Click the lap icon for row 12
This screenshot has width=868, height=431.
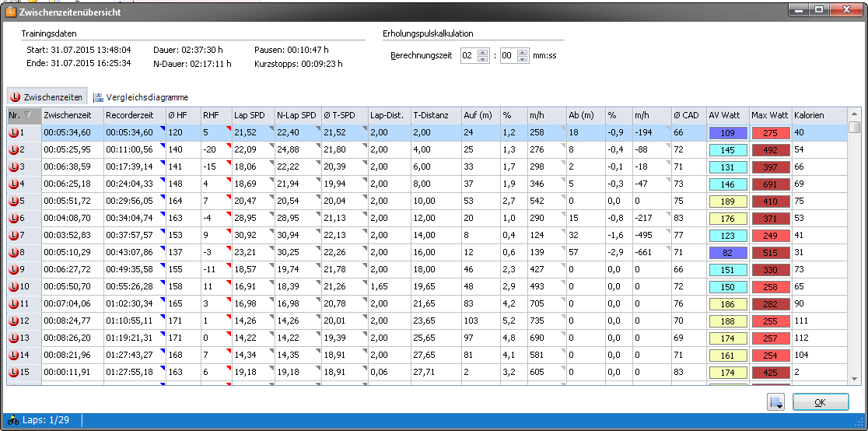[x=14, y=321]
